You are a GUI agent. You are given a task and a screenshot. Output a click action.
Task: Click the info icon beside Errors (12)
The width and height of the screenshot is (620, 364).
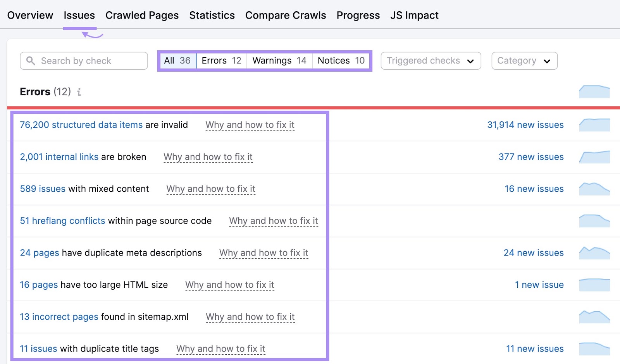pyautogui.click(x=79, y=92)
